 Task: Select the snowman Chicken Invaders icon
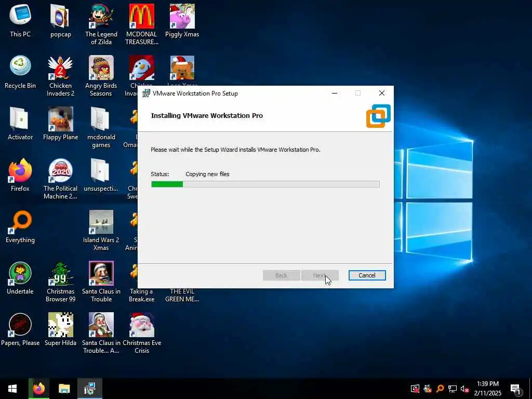(x=141, y=68)
